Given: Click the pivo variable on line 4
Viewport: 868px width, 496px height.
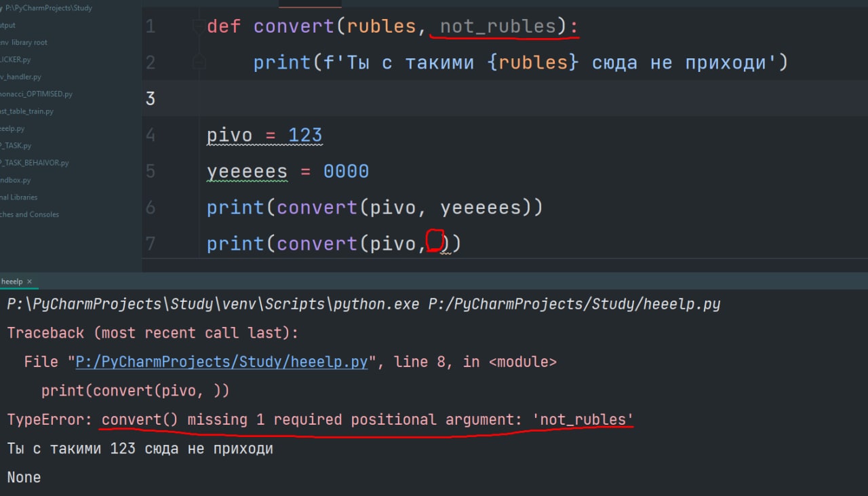Looking at the screenshot, I should 229,135.
